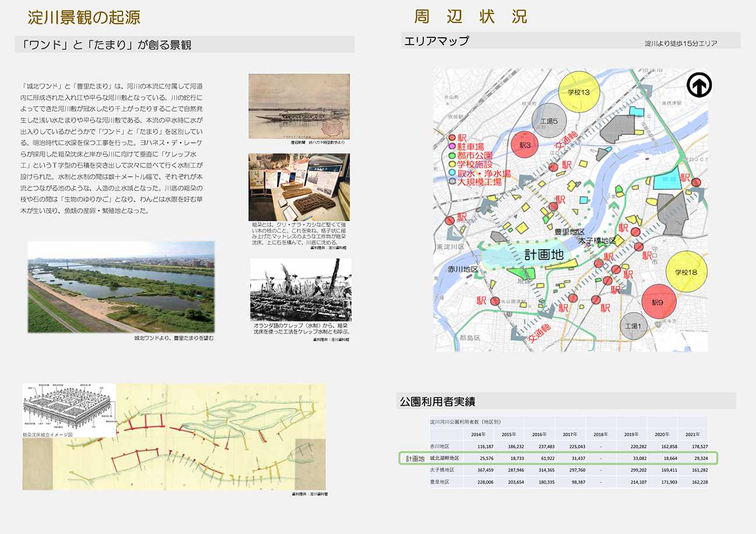Select the 「ワンド」と「たまり」が創る景観 heading
The width and height of the screenshot is (756, 534).
[x=105, y=45]
